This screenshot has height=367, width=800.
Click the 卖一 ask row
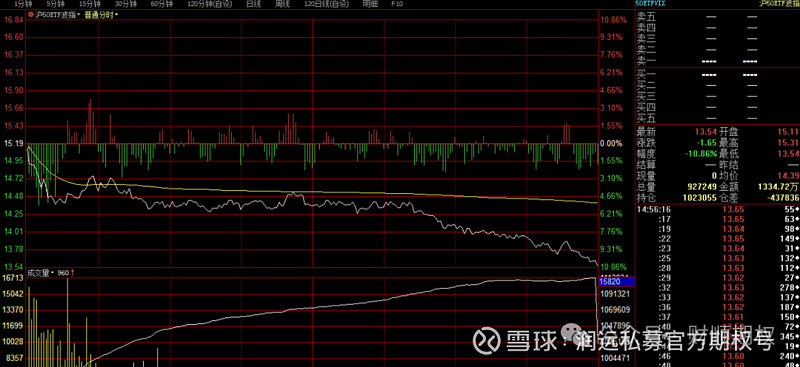pyautogui.click(x=717, y=61)
